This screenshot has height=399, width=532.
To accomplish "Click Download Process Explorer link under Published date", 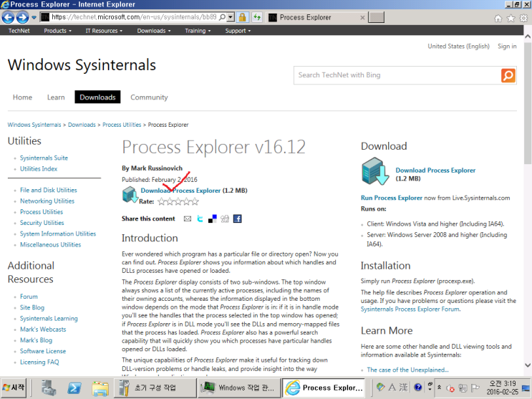I will [x=180, y=191].
